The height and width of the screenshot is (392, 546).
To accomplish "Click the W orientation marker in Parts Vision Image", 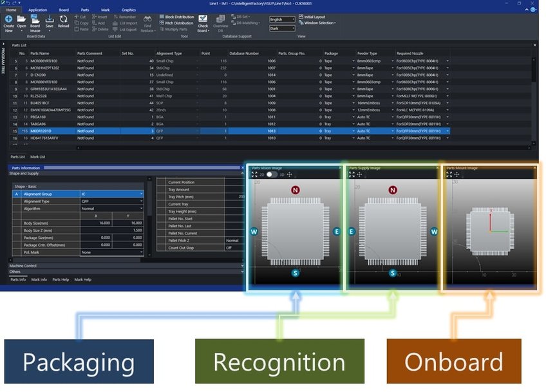I will click(x=254, y=232).
